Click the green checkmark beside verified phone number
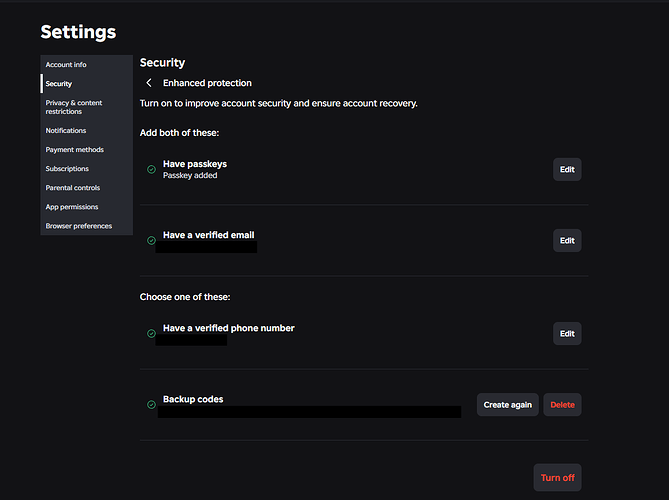This screenshot has height=500, width=669. pos(151,334)
